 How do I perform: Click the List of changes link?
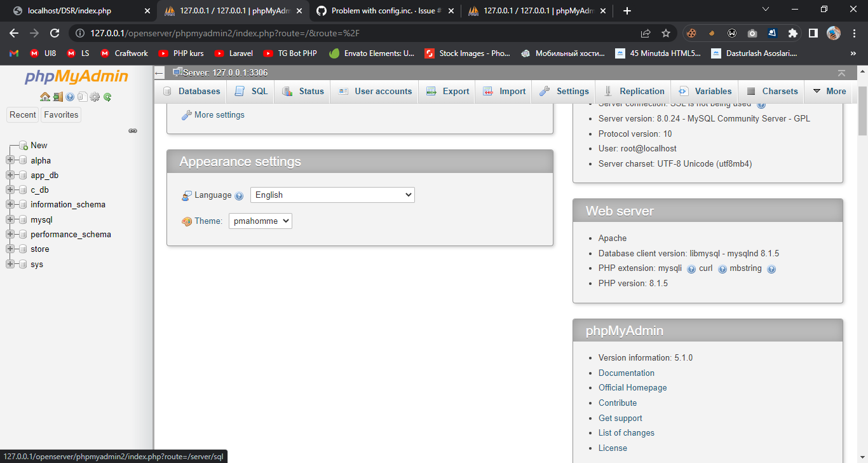pos(627,432)
